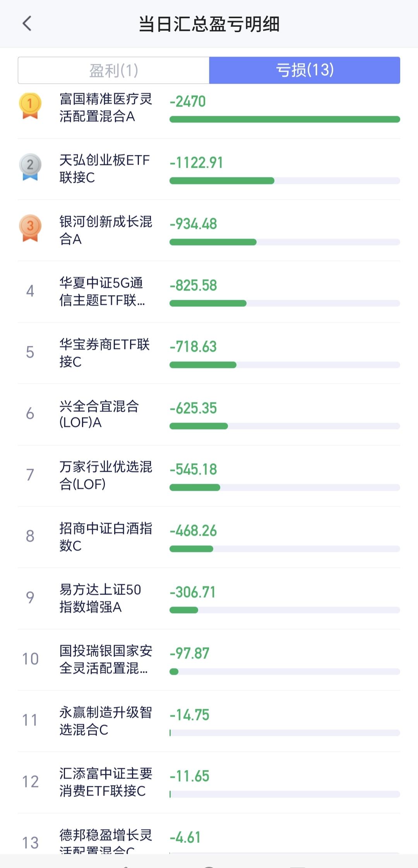Tap the -2470 loss progress bar
The image size is (418, 868).
click(x=284, y=119)
